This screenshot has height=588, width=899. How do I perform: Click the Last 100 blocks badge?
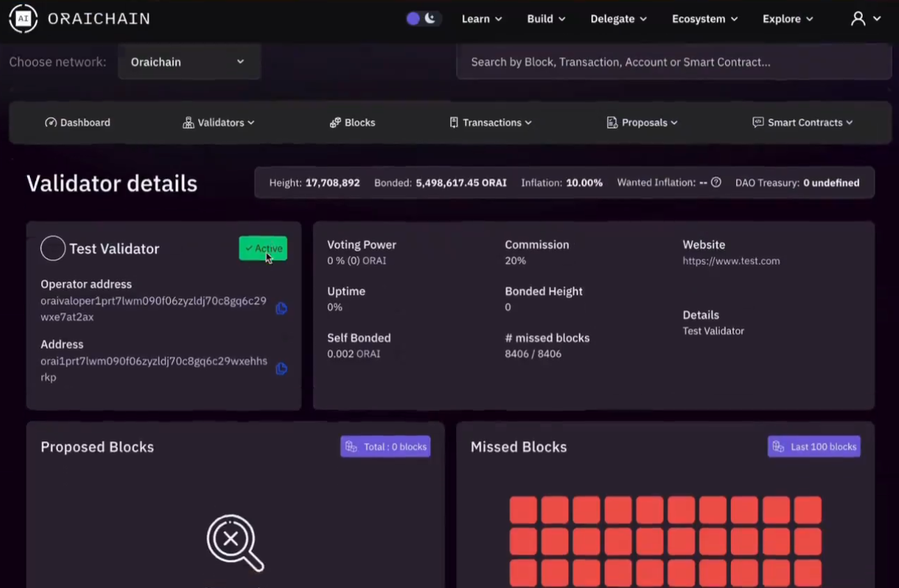(814, 446)
